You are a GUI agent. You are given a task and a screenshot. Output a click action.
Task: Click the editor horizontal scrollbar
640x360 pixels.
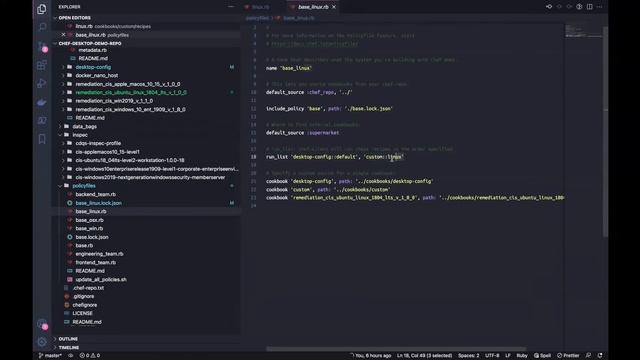pos(396,349)
